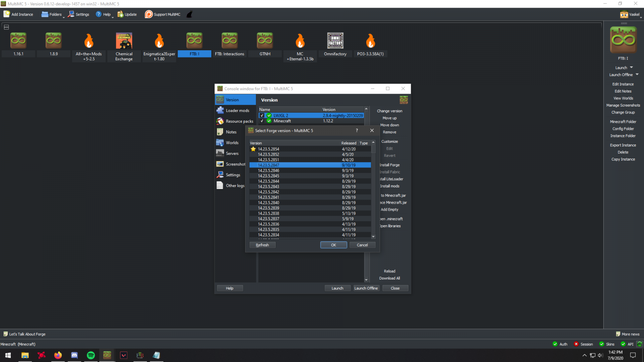Uncheck the Minecraft component checkbox
The width and height of the screenshot is (644, 362).
click(x=262, y=121)
